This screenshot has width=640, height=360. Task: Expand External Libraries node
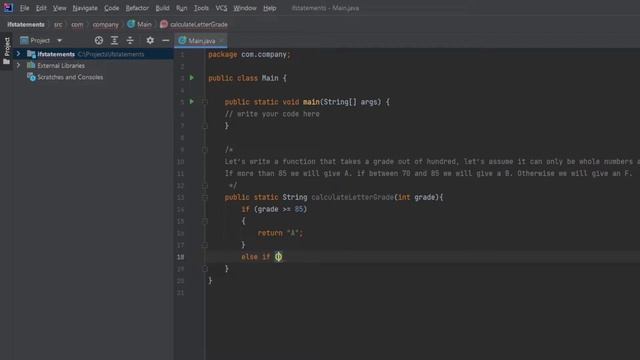click(x=18, y=65)
